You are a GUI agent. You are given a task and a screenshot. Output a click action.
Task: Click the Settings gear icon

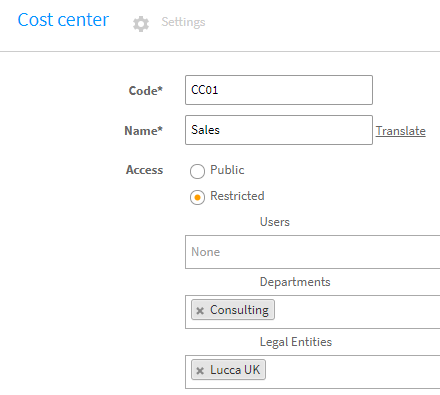[141, 24]
